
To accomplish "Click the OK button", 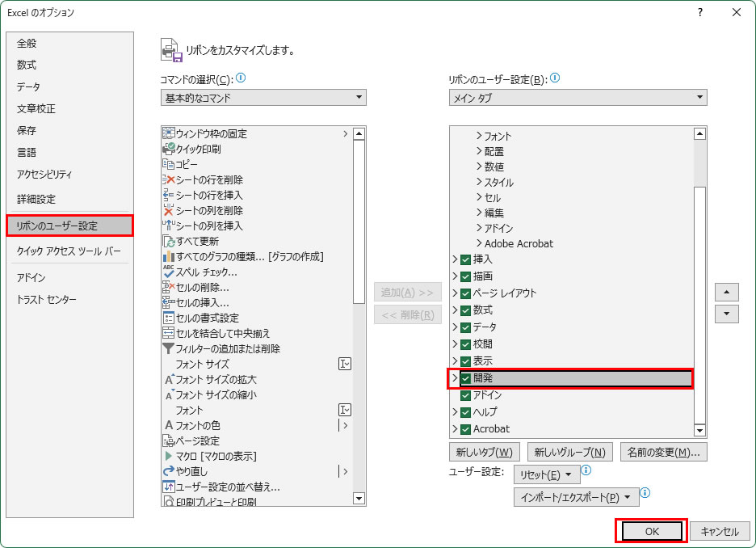I will [652, 531].
